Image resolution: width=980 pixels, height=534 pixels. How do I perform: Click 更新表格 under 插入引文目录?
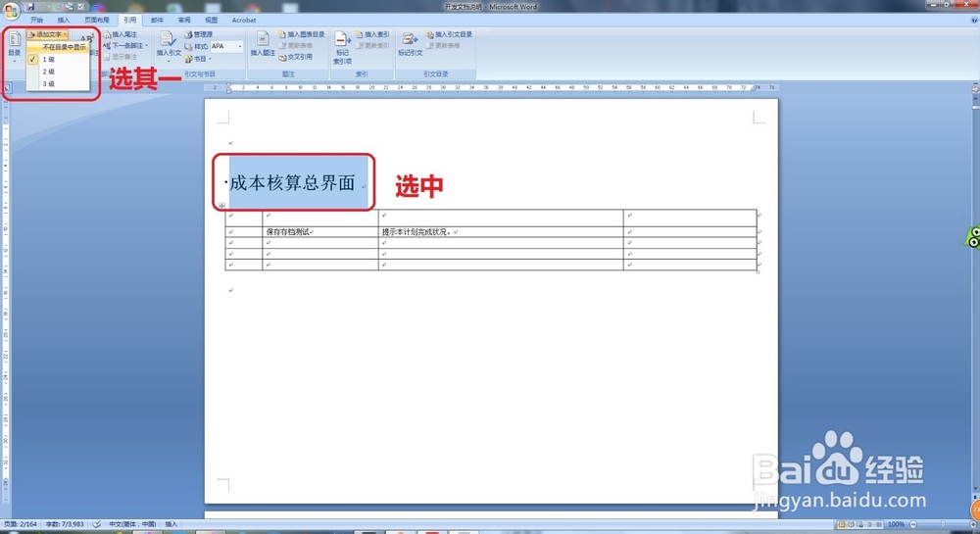click(443, 46)
